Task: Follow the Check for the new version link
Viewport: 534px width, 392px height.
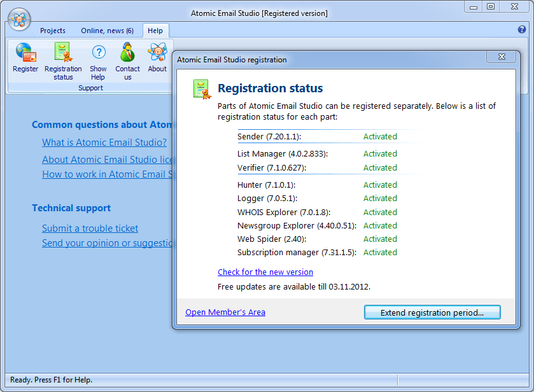Action: 265,272
